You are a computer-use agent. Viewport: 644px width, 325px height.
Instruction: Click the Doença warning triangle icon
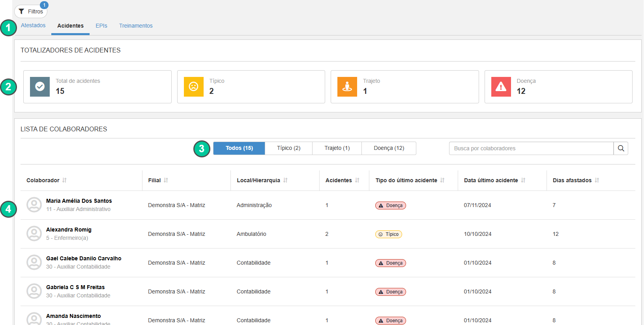[501, 87]
